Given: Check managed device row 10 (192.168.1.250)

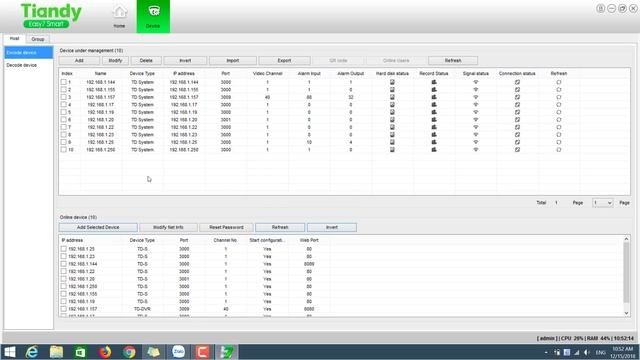Looking at the screenshot, I should pos(64,150).
